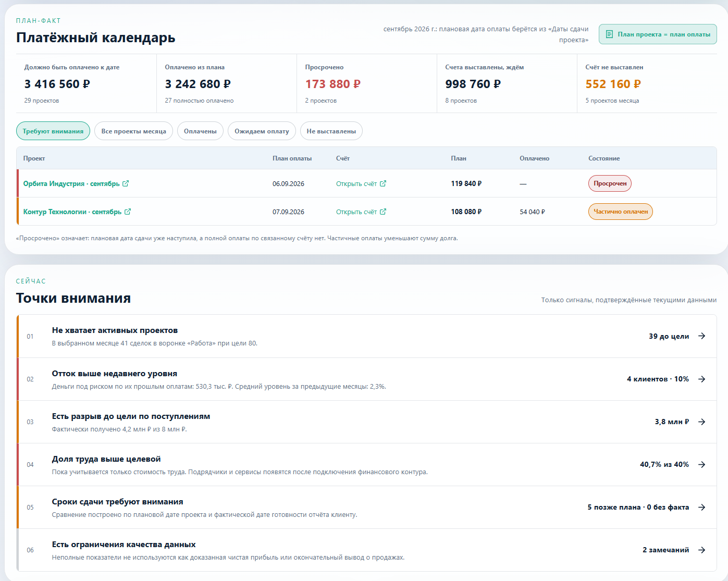Click the Должно быть оплачено к дате card
728x581 pixels.
coord(87,83)
